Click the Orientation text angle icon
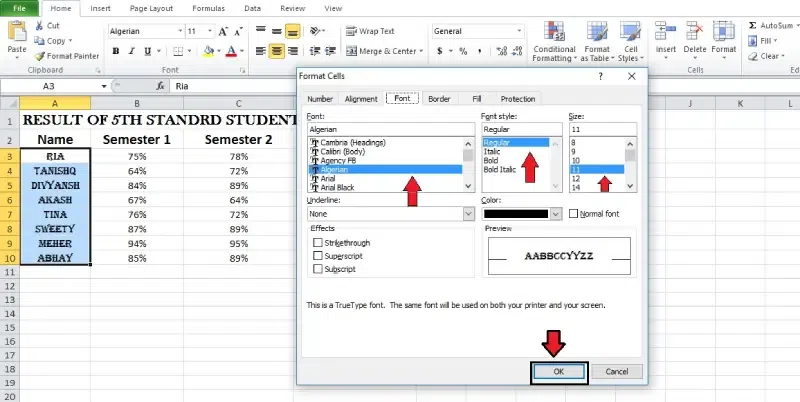This screenshot has height=402, width=800. click(x=315, y=31)
